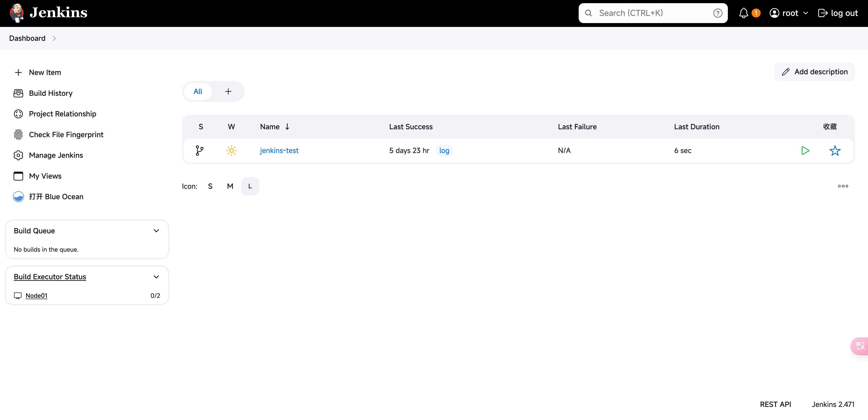Click the three-dot overflow menu

pyautogui.click(x=843, y=186)
